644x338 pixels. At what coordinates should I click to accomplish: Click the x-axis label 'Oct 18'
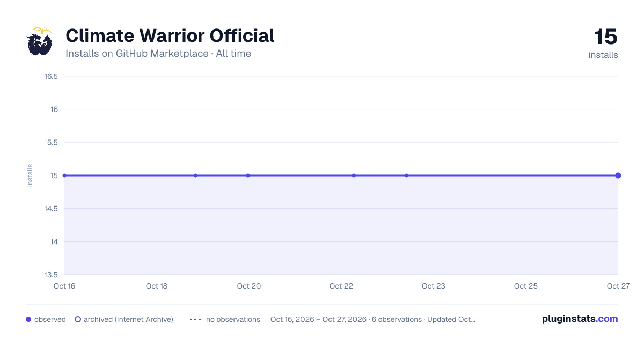[157, 286]
